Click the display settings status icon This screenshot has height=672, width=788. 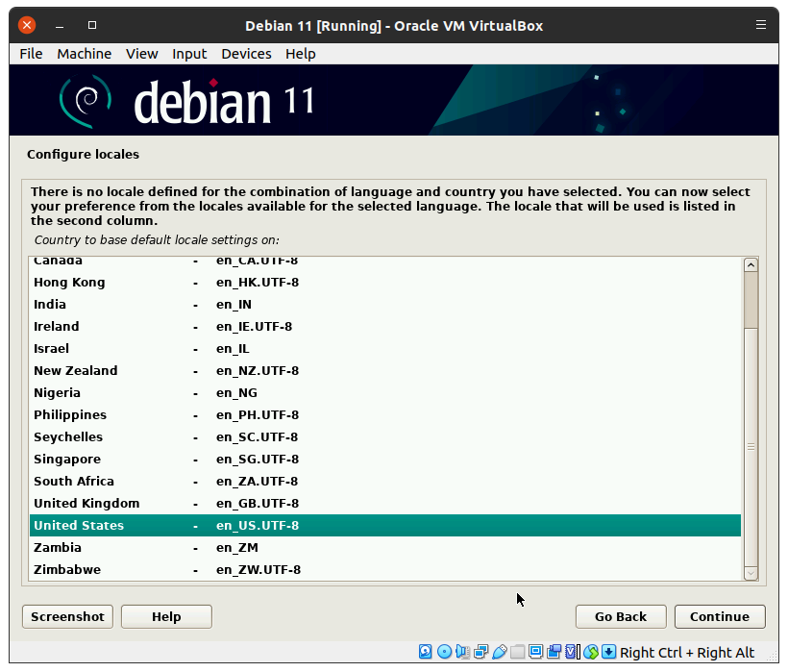click(x=535, y=653)
